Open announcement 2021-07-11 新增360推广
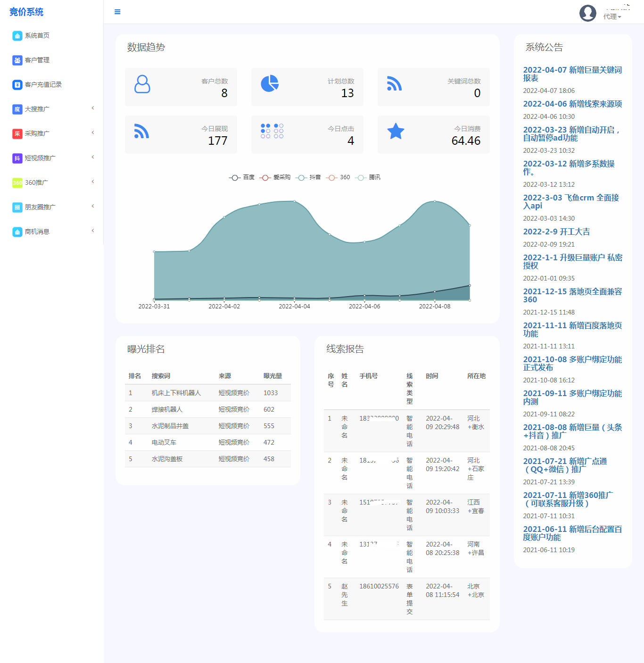 (x=568, y=499)
